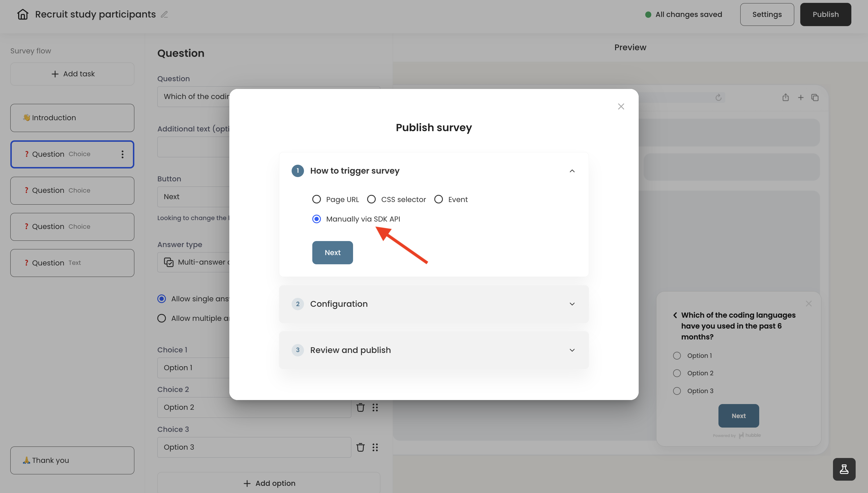Click preview browser refresh icon
Image resolution: width=868 pixels, height=493 pixels.
[x=718, y=98]
